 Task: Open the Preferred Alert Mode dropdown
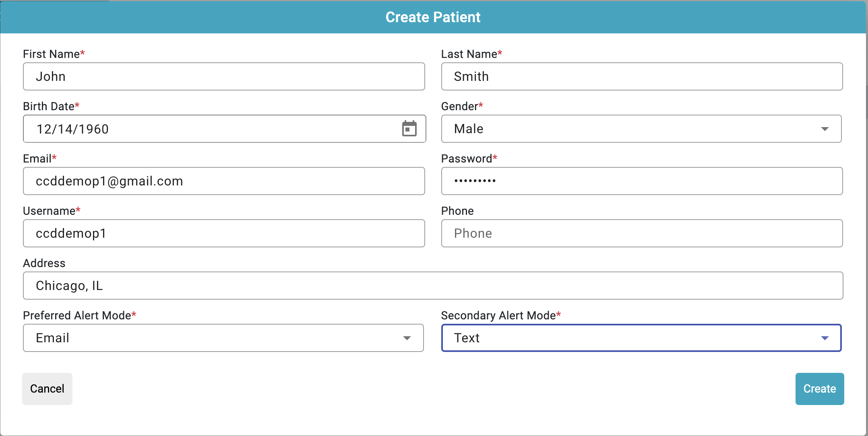[x=407, y=338]
